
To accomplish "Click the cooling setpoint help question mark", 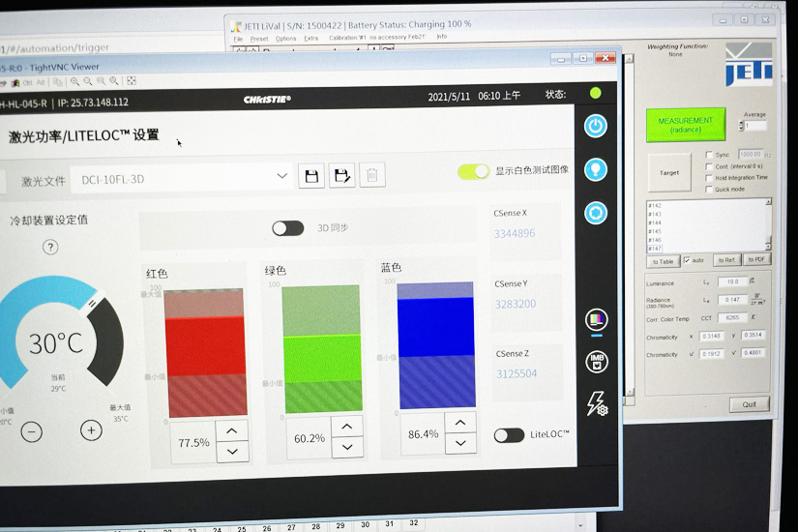I will 50,247.
